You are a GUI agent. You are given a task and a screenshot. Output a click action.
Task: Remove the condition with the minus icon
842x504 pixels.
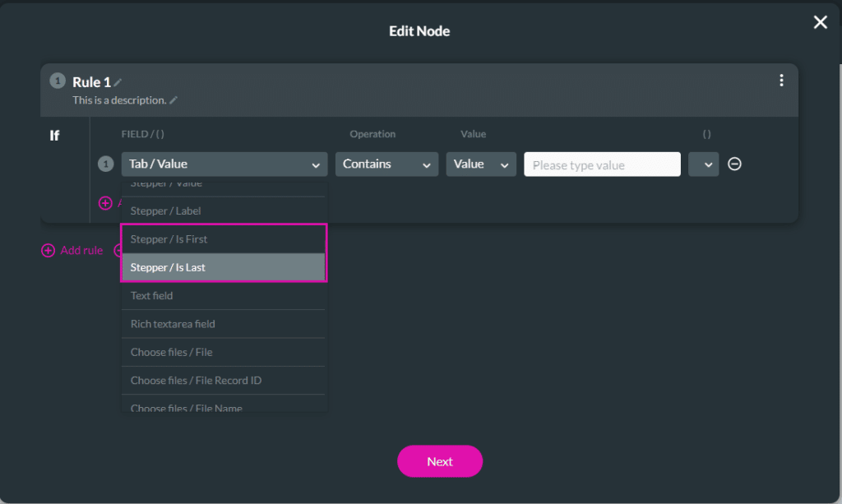pyautogui.click(x=734, y=164)
